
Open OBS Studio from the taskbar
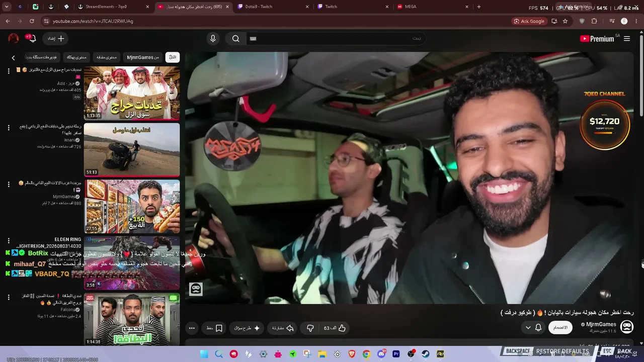tap(411, 354)
